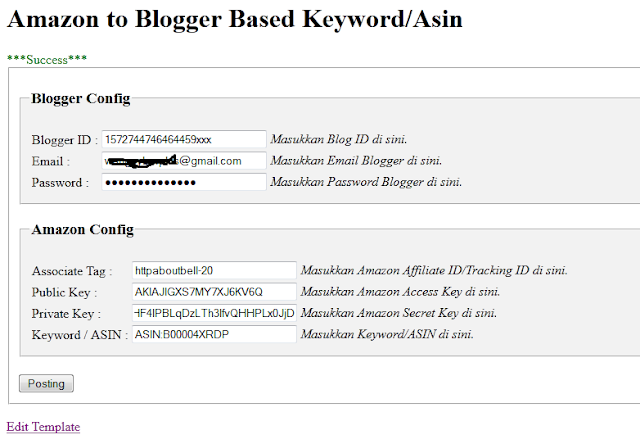This screenshot has width=640, height=444.
Task: Click the 'Email :' label
Action: (51, 161)
